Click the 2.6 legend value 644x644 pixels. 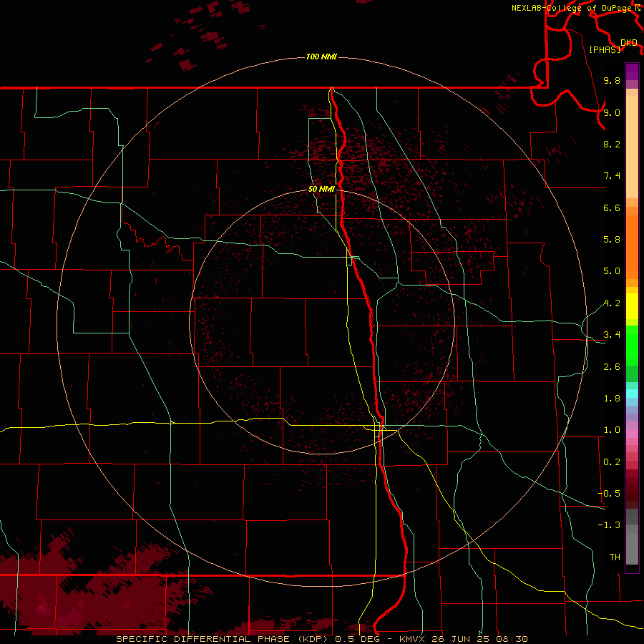point(612,367)
